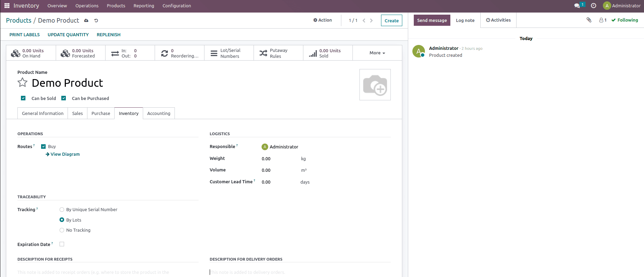Toggle the Can be Purchased checkbox
The width and height of the screenshot is (644, 277).
63,98
